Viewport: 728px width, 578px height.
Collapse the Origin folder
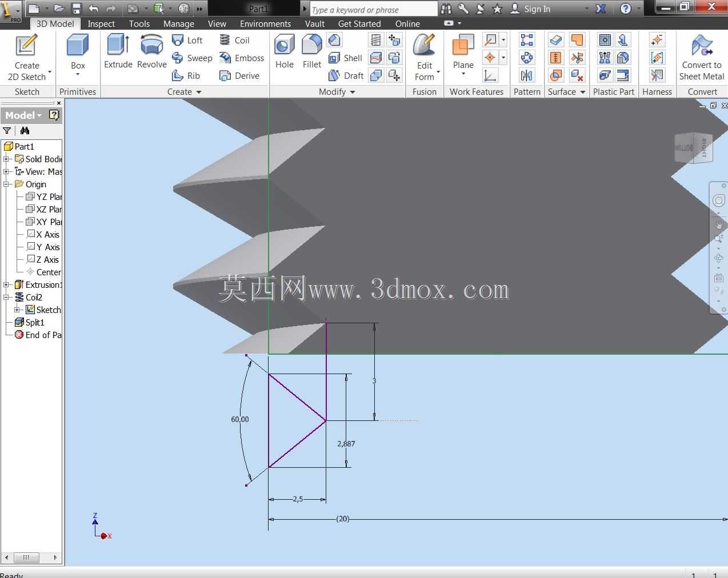6,184
